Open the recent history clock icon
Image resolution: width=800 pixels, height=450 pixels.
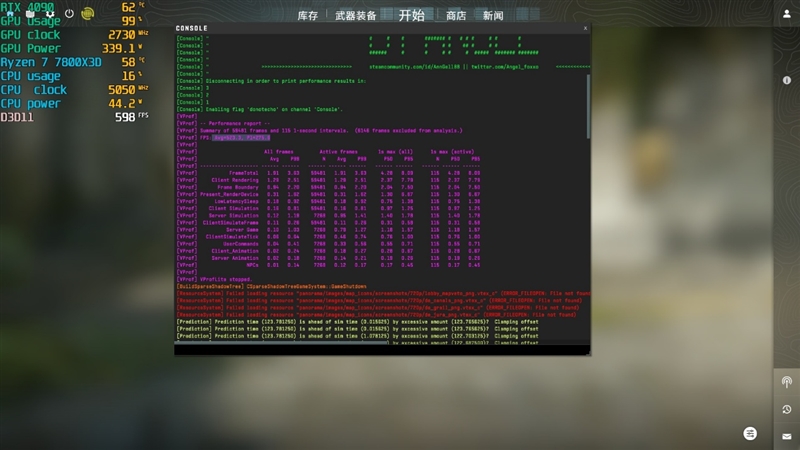[787, 410]
